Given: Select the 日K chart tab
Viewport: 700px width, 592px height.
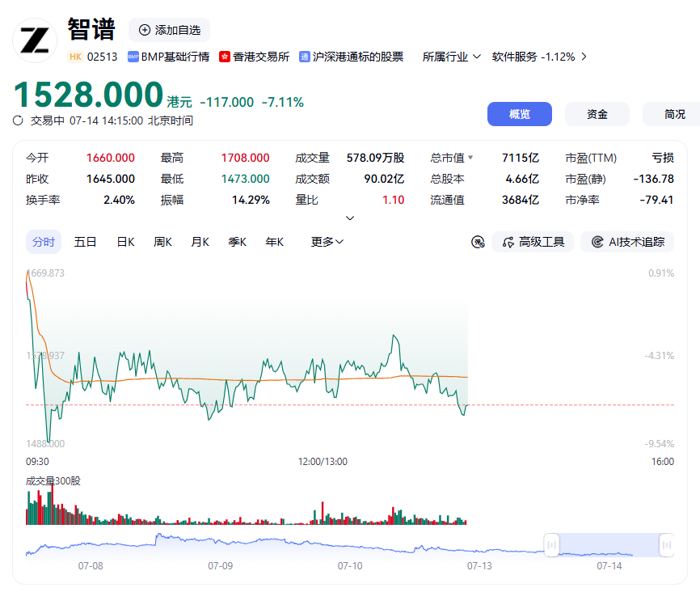Looking at the screenshot, I should tap(125, 242).
